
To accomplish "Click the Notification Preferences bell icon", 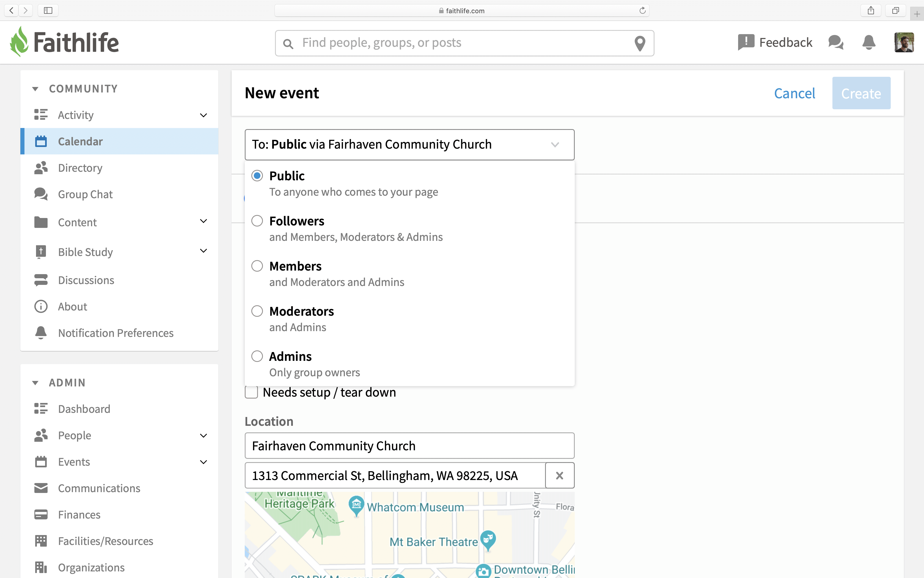I will (41, 332).
